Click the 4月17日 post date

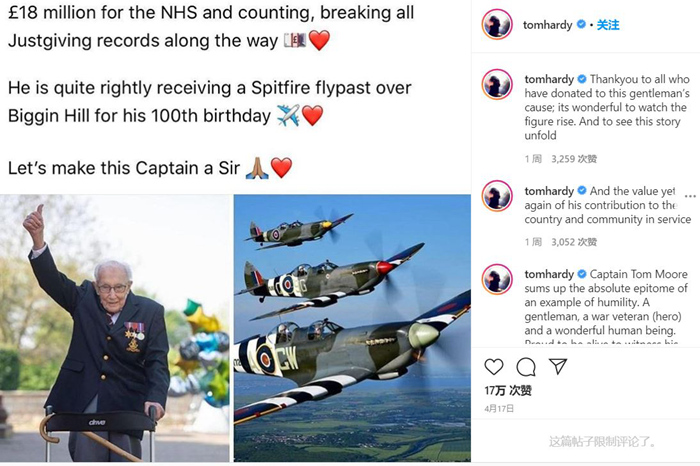pos(500,408)
